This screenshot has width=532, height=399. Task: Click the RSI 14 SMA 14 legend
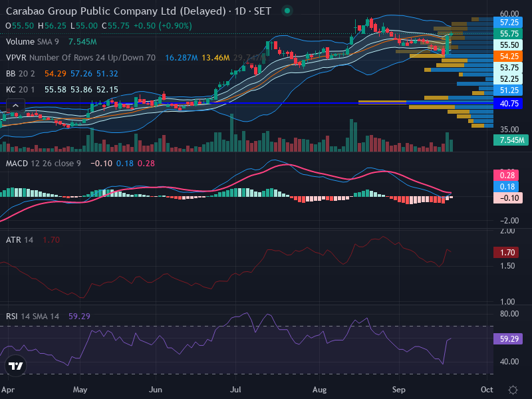pos(32,317)
